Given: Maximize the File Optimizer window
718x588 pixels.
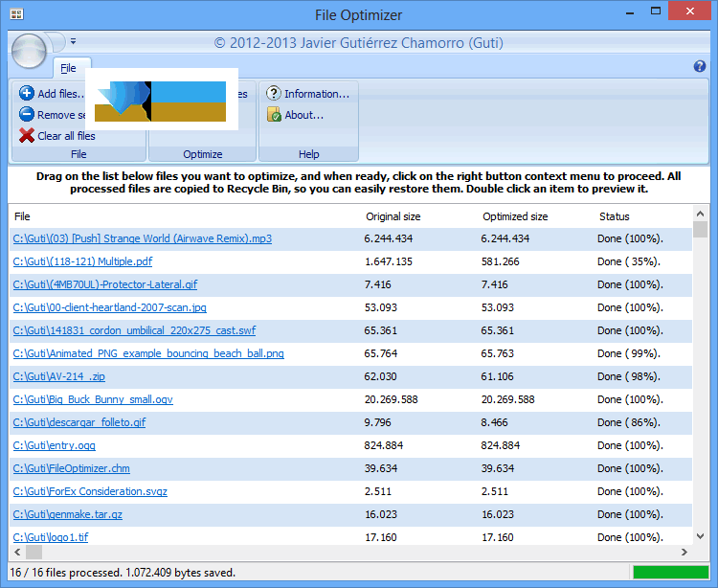Looking at the screenshot, I should tap(656, 11).
